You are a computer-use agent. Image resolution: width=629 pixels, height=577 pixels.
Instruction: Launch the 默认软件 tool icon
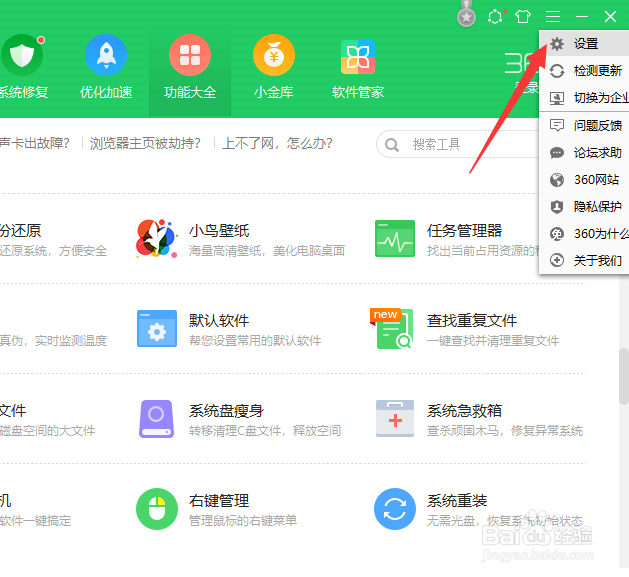[x=157, y=328]
